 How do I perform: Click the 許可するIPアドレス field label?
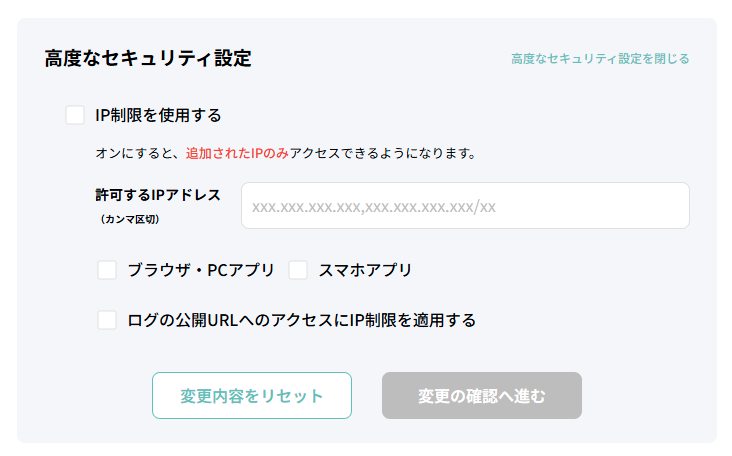158,195
